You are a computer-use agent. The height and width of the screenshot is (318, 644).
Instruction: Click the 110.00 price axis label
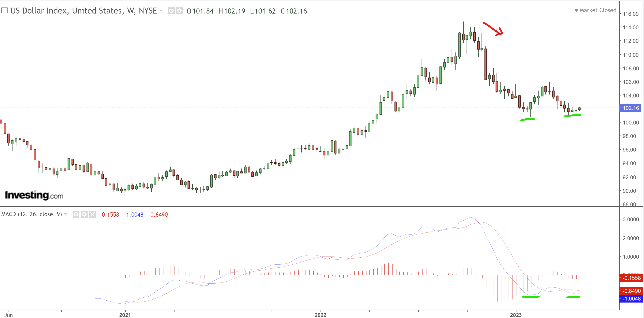tap(630, 55)
